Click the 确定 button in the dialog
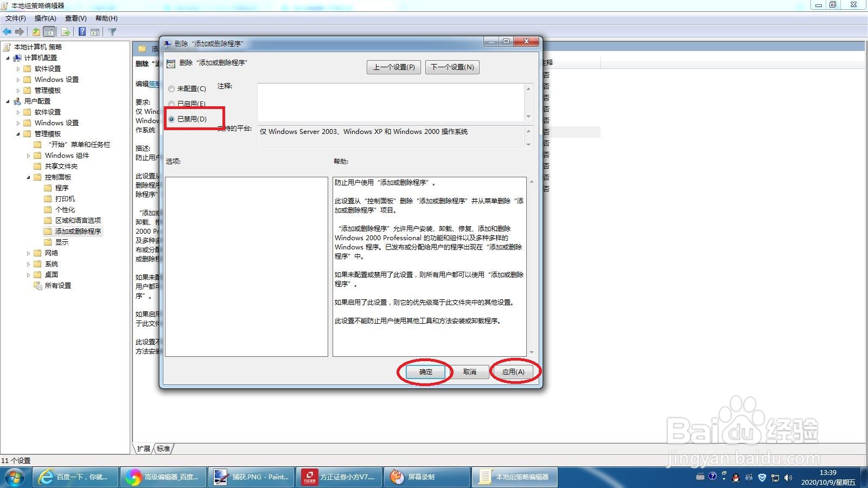The width and height of the screenshot is (868, 488). [x=425, y=372]
